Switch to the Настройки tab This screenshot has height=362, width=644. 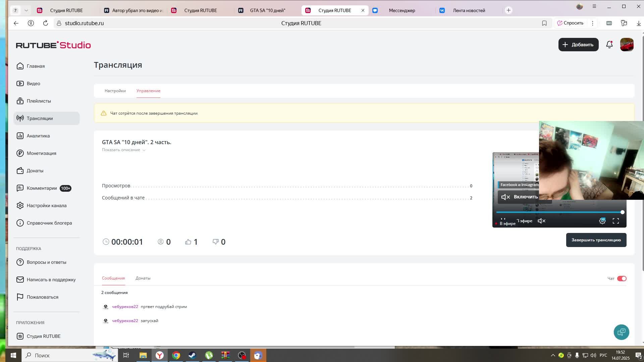pos(115,91)
